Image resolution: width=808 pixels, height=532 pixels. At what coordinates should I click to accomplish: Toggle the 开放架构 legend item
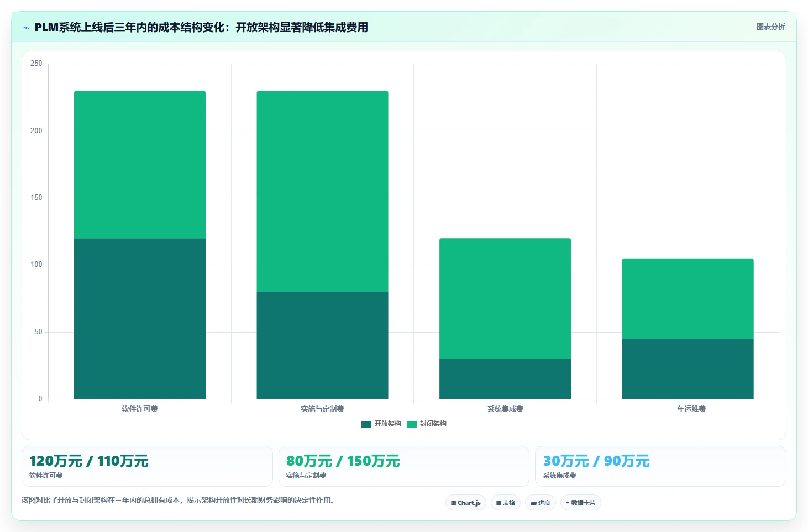[381, 424]
